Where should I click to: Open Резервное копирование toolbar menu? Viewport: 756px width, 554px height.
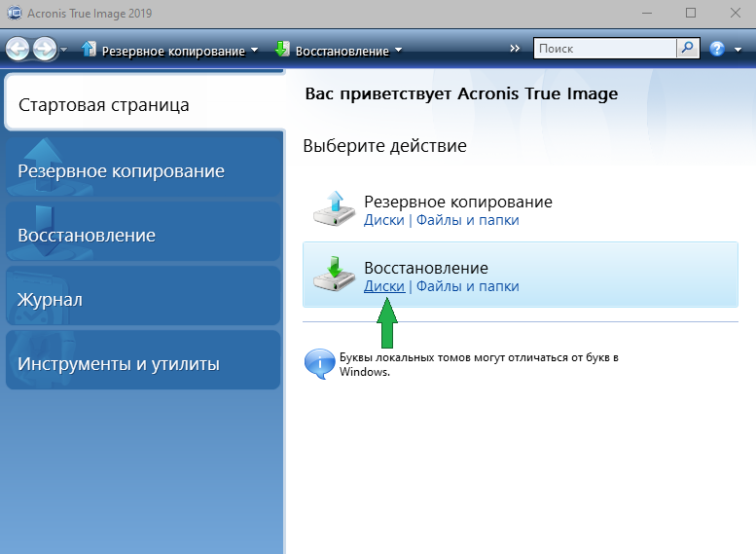click(x=170, y=51)
